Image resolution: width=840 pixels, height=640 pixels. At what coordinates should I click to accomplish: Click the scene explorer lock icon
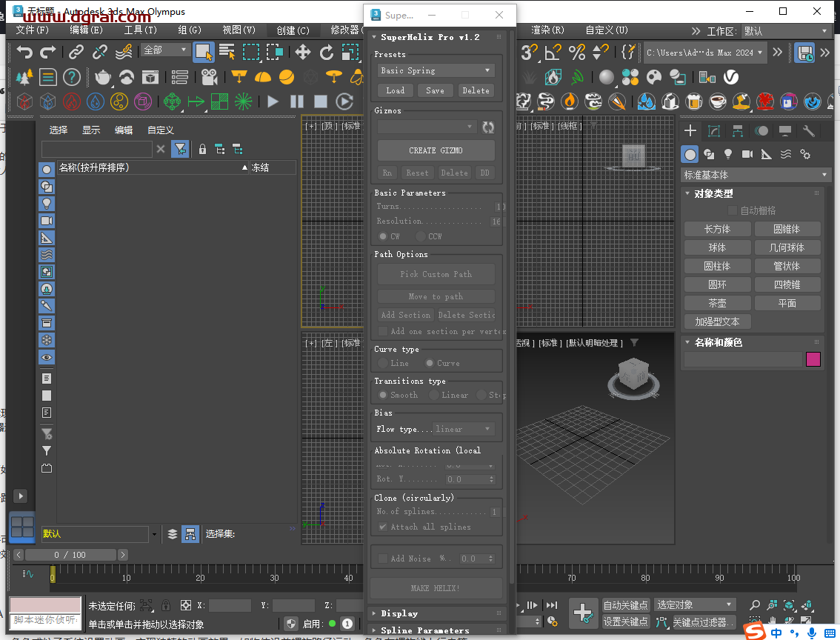coord(202,149)
